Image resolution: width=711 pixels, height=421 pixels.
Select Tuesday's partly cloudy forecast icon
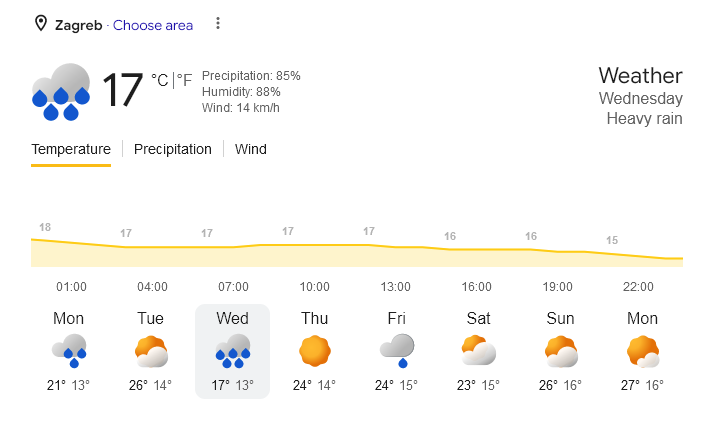(x=151, y=352)
